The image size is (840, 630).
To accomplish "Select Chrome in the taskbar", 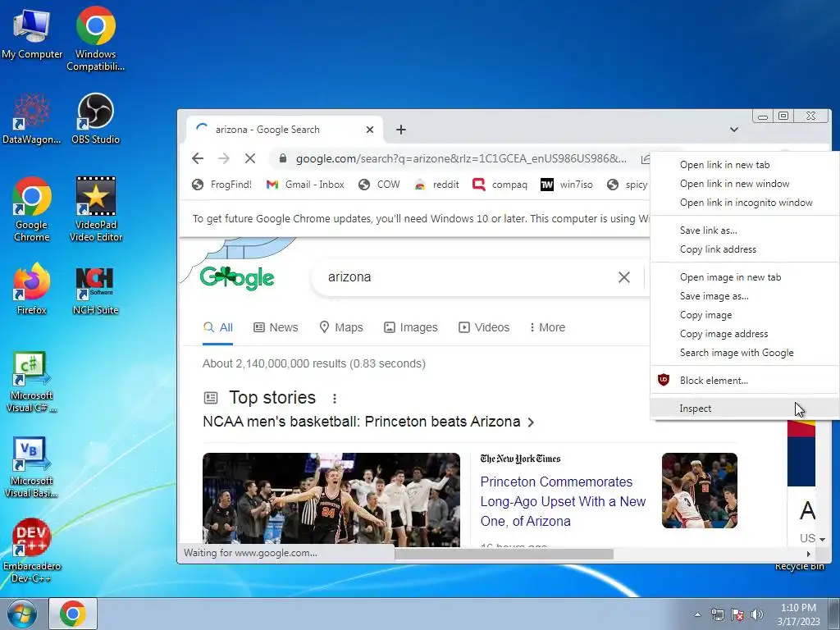I will coord(73,614).
